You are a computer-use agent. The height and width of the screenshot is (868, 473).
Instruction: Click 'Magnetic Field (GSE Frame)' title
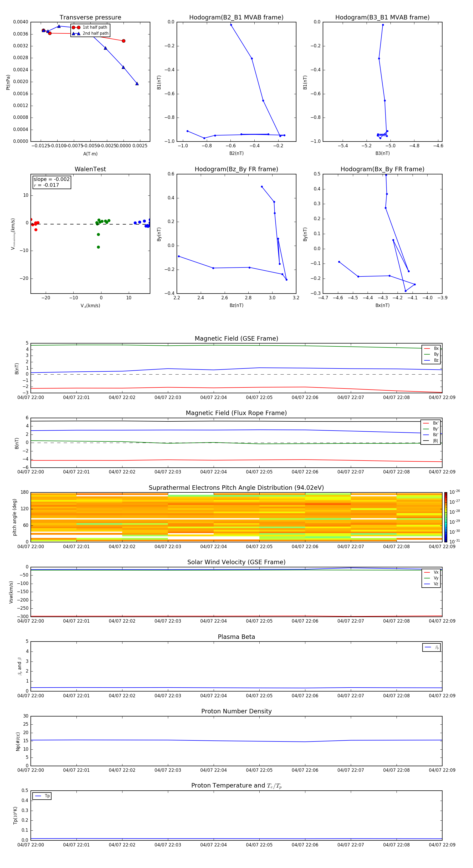point(236,339)
